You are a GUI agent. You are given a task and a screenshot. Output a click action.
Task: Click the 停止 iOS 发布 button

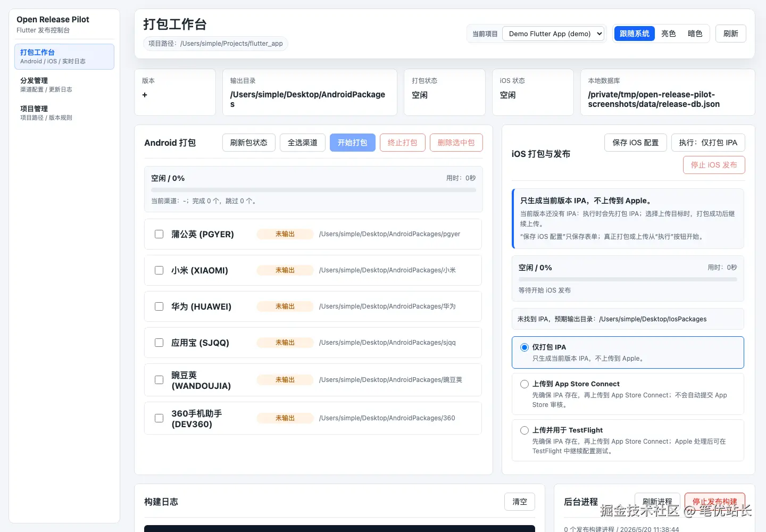pyautogui.click(x=714, y=165)
